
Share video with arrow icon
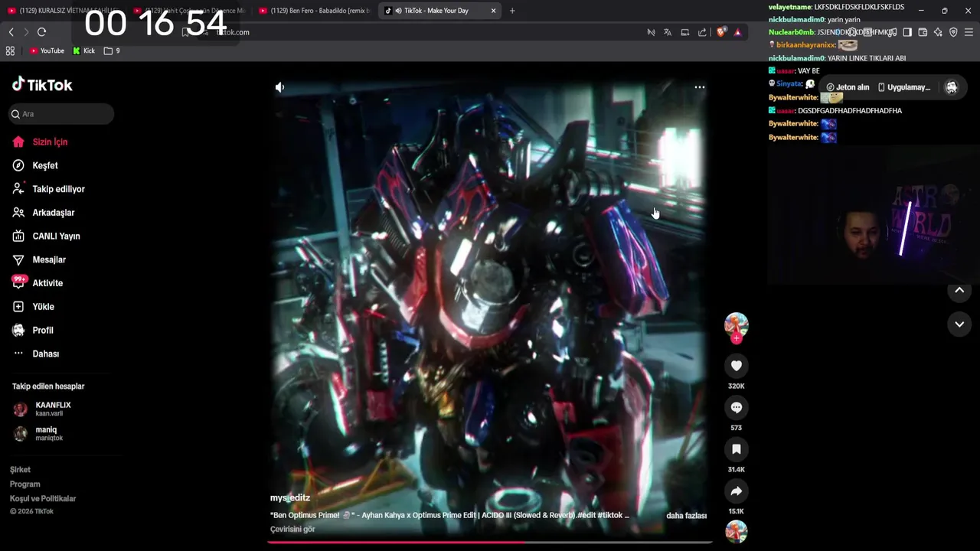[x=737, y=491]
